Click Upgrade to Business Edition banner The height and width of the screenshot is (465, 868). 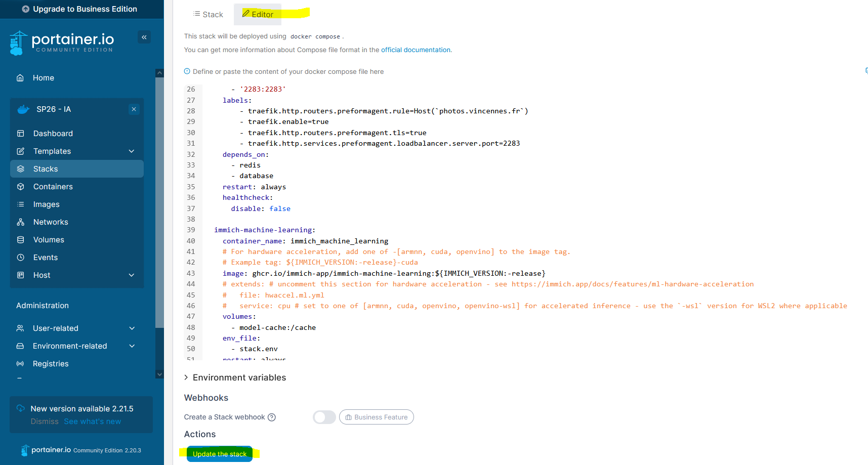coord(82,9)
